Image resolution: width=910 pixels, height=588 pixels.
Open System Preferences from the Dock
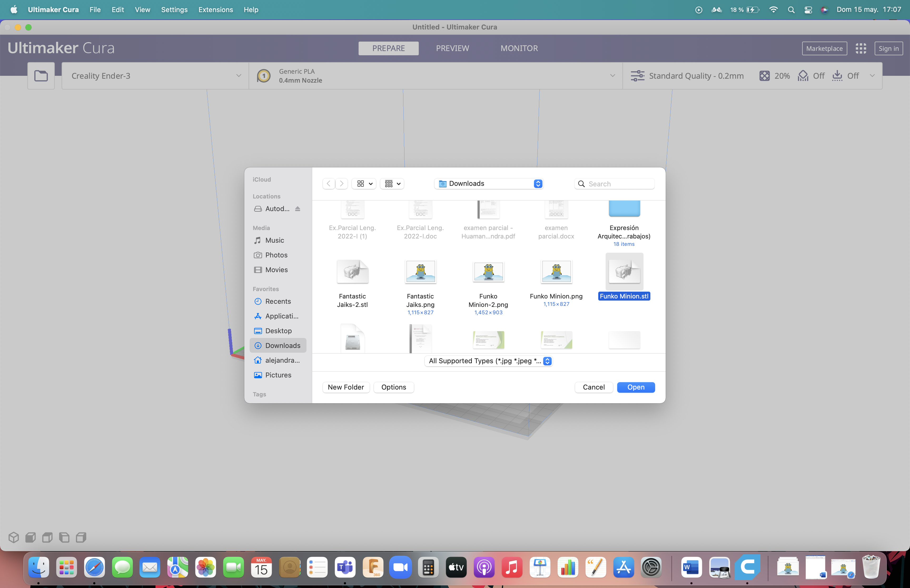[x=651, y=567]
